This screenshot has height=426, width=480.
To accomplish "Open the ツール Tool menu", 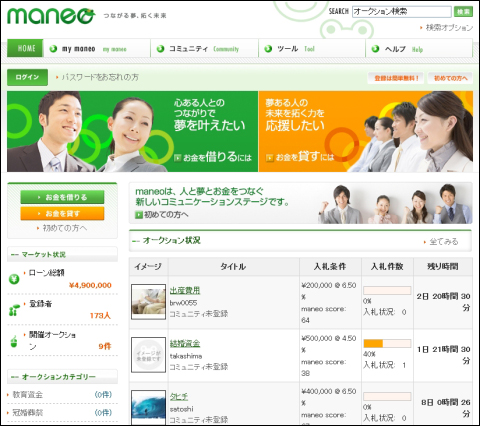I will tap(312, 48).
